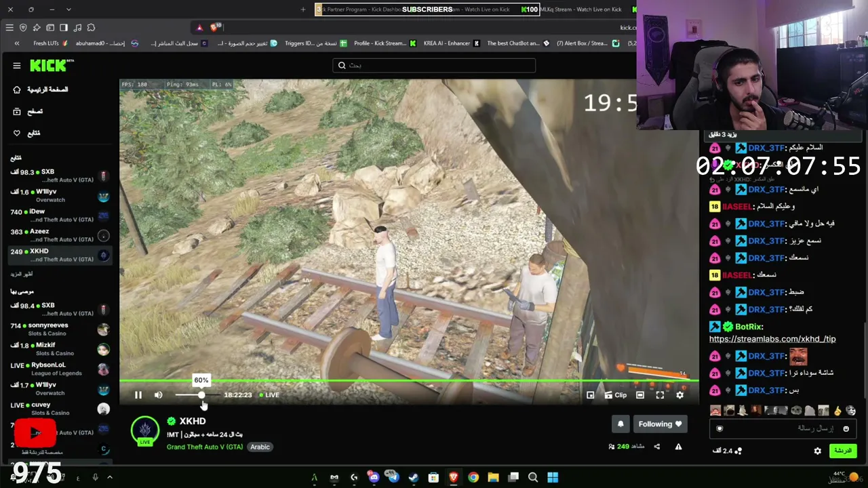Jump to live via the LIVE indicator
The height and width of the screenshot is (488, 868).
(269, 395)
